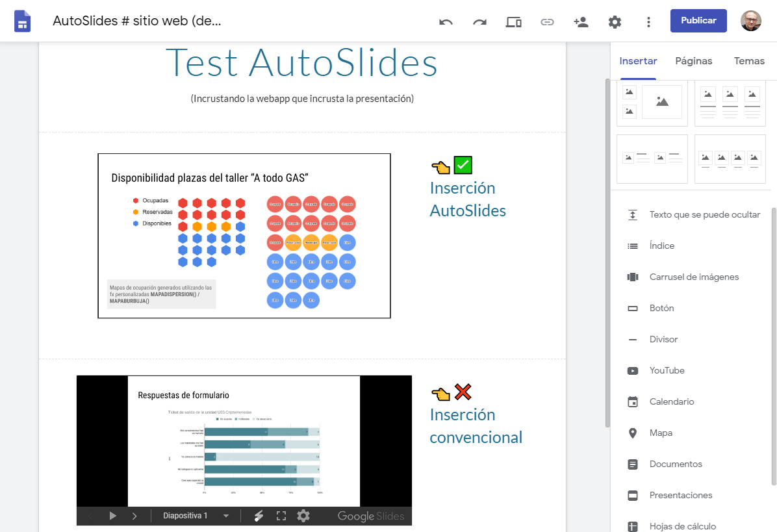
Task: Open the site settings gear
Action: tap(615, 21)
